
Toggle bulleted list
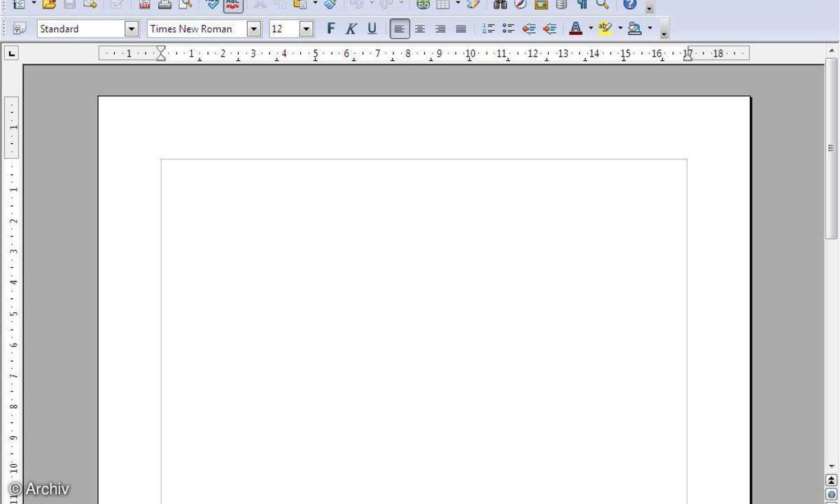pos(509,29)
